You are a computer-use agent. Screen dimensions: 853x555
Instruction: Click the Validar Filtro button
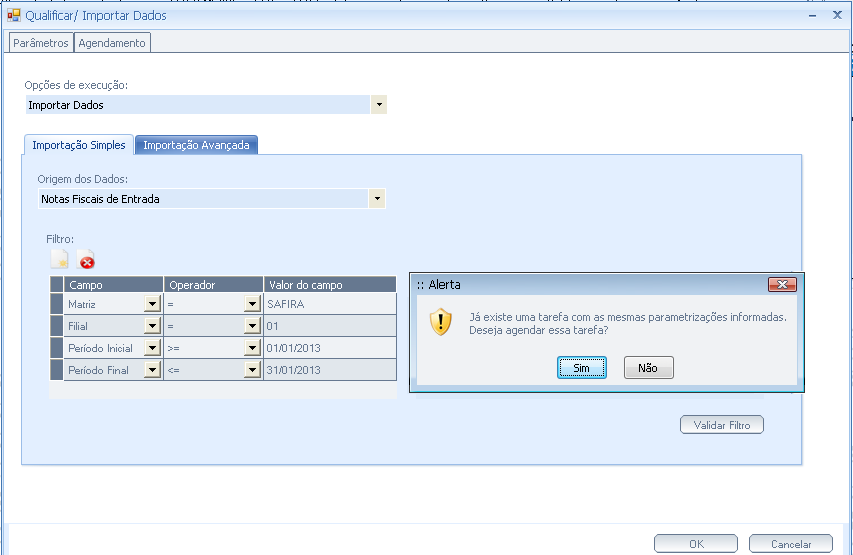pos(722,425)
